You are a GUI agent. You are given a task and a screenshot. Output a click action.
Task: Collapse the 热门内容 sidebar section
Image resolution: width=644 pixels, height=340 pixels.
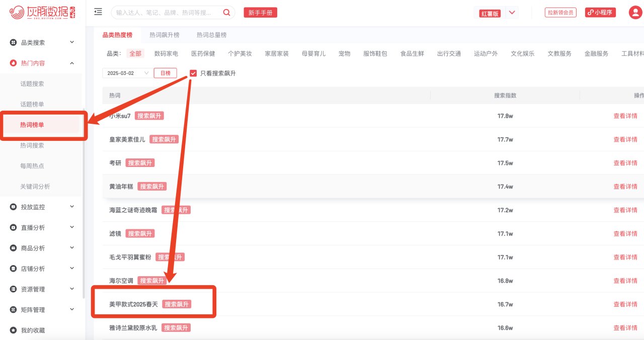point(72,63)
